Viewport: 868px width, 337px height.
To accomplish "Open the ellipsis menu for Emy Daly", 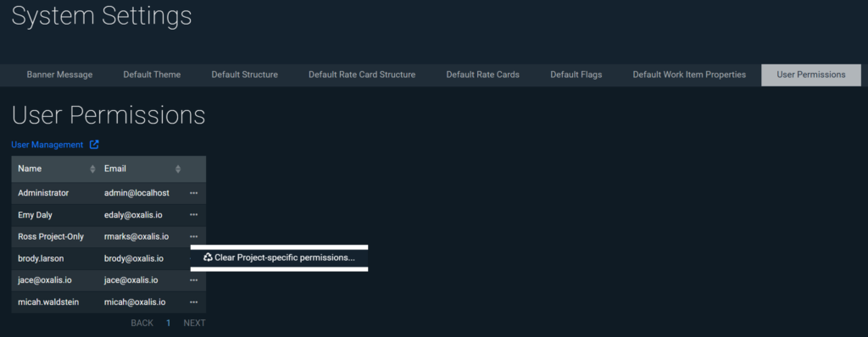I will click(x=193, y=215).
